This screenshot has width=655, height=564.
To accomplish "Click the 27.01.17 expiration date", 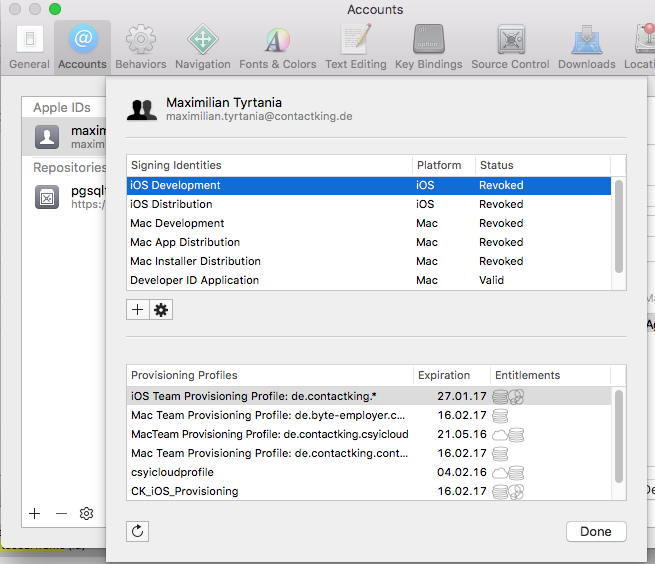I will 462,396.
